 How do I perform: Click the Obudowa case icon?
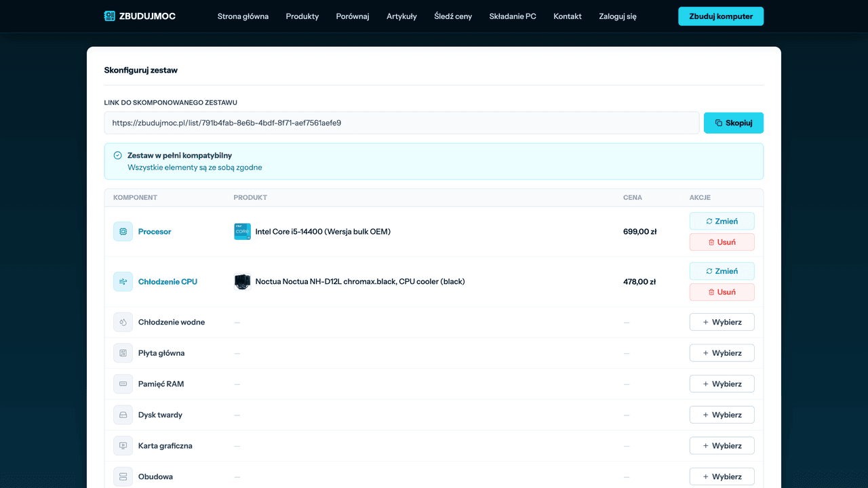click(123, 476)
